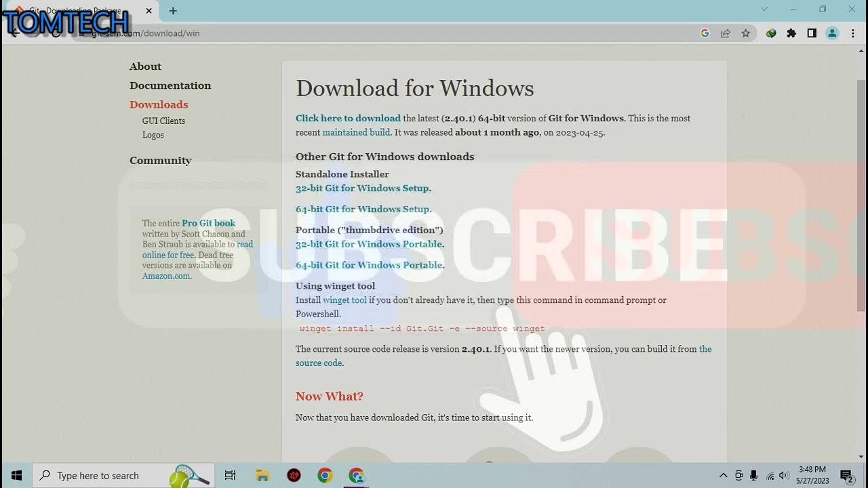868x488 pixels.
Task: Download 64-bit Git for Windows Portable
Action: 369,265
